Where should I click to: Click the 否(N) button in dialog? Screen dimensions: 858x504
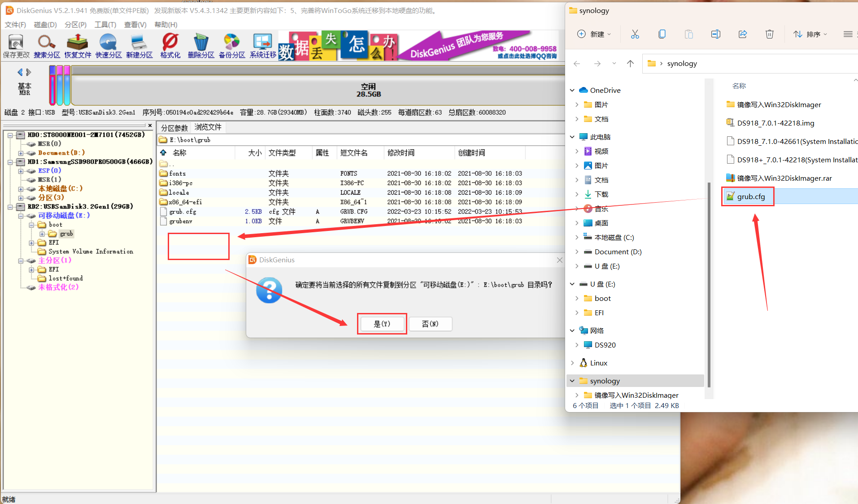pyautogui.click(x=430, y=324)
